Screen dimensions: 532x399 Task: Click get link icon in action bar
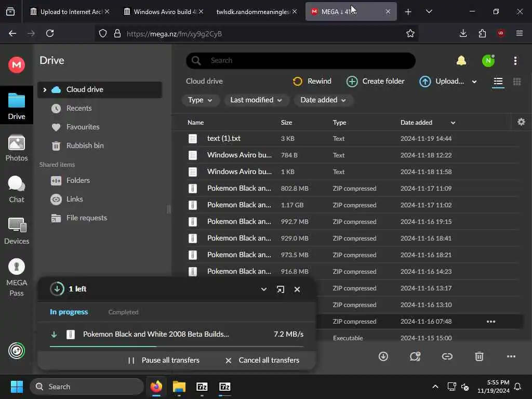447,356
